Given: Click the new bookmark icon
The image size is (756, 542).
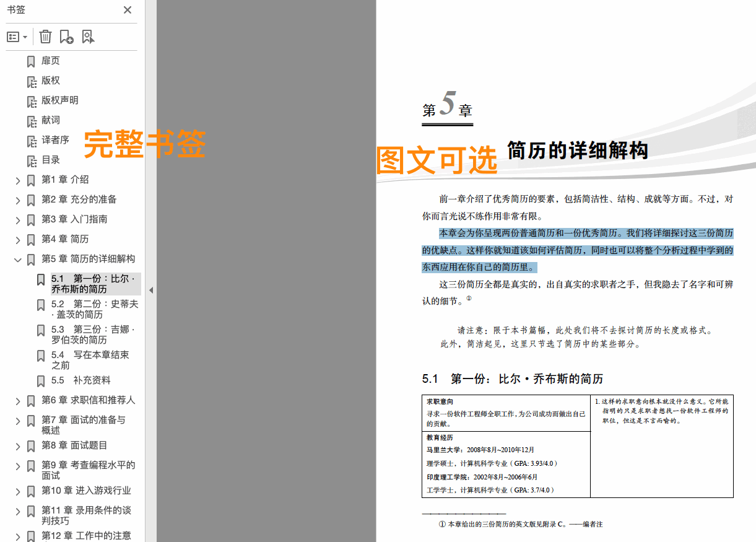Looking at the screenshot, I should tap(67, 37).
